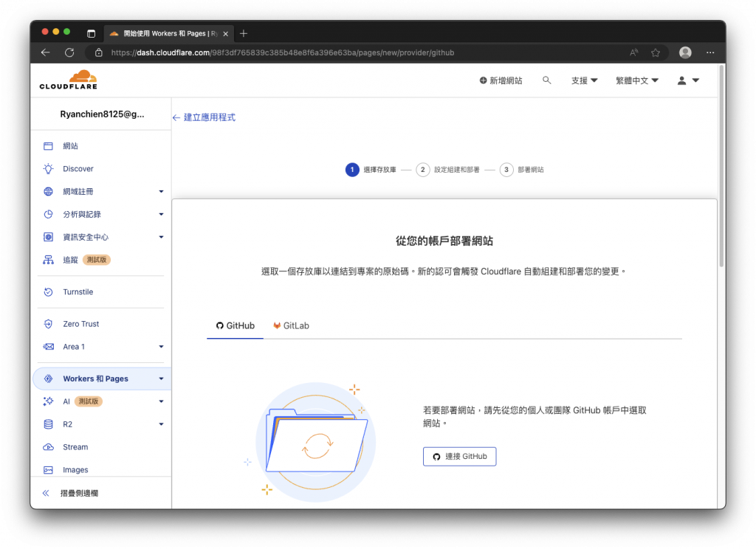This screenshot has width=756, height=549.
Task: Switch to the GitLab tab
Action: click(x=291, y=326)
